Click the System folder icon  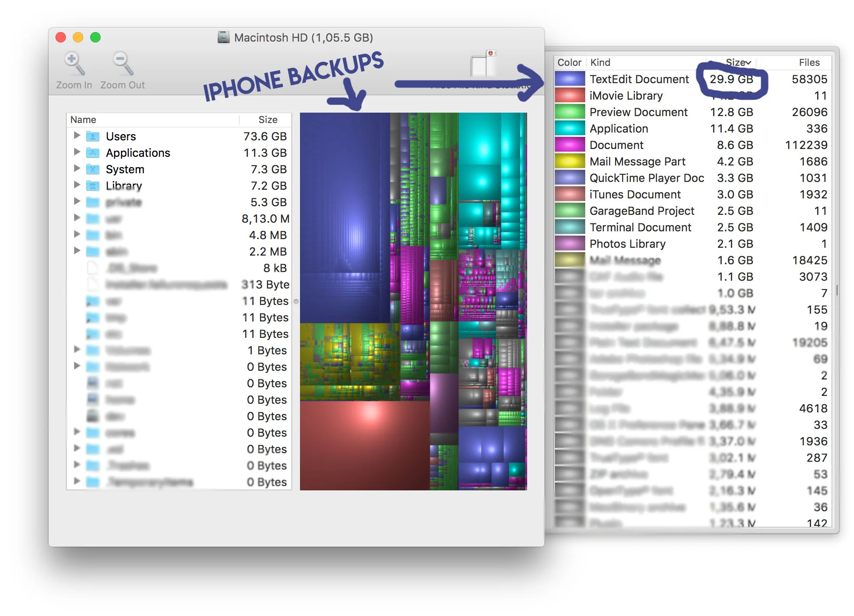pos(93,169)
